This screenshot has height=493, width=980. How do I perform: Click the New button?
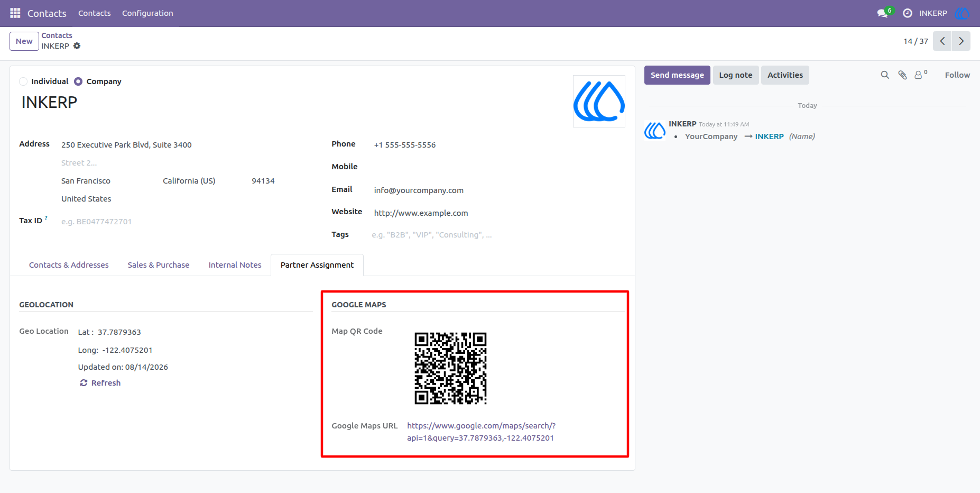tap(24, 41)
